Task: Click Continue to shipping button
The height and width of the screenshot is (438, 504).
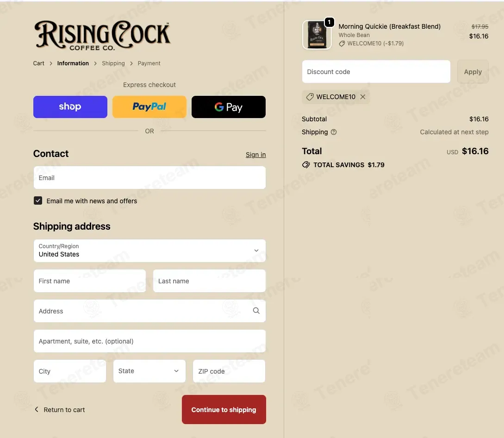Action: tap(224, 409)
